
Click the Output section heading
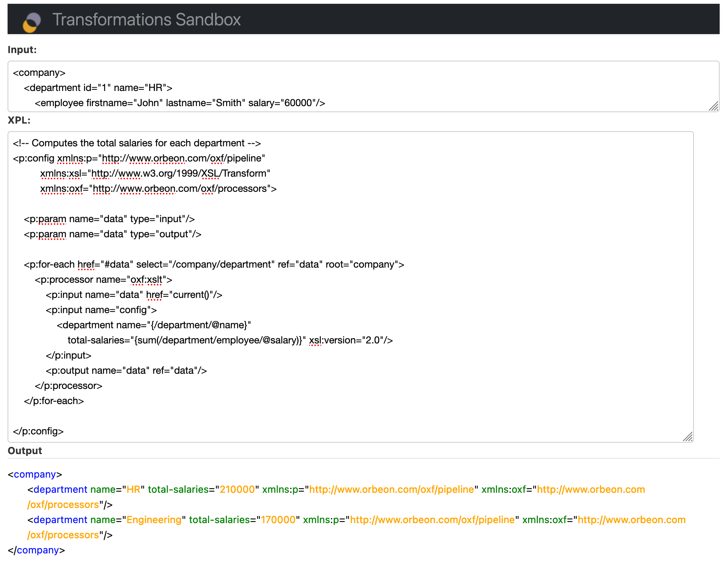click(25, 451)
